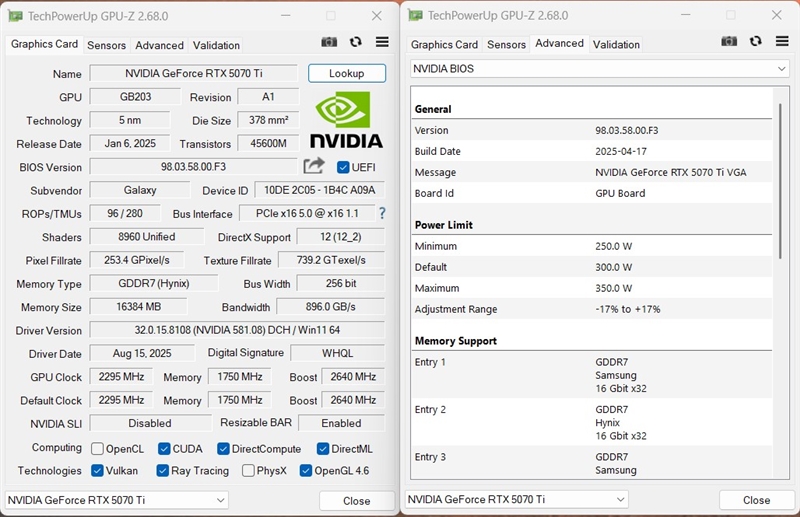Open the Validation tab in right window

(x=616, y=44)
